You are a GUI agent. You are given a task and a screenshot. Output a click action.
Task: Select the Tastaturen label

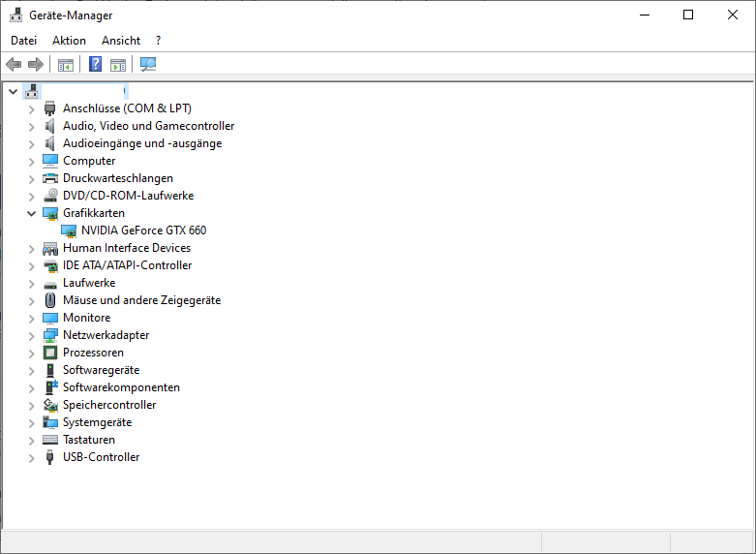coord(89,440)
